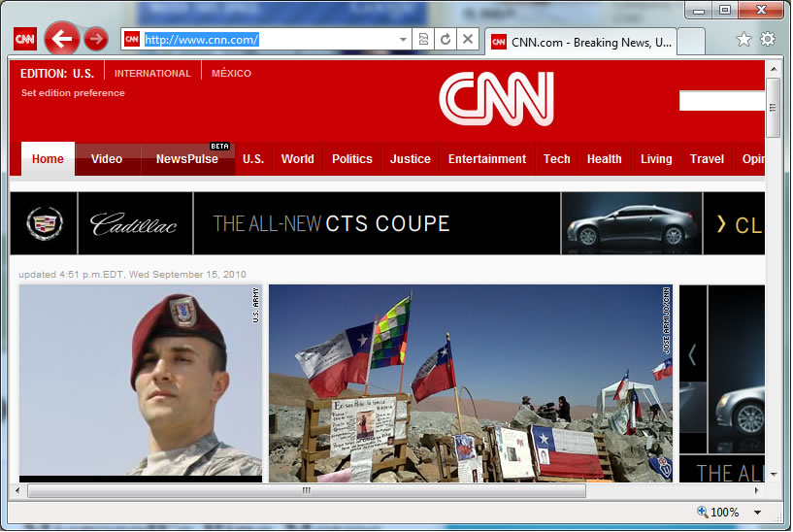The height and width of the screenshot is (532, 793).
Task: Click the browser Forward arrow button
Action: pyautogui.click(x=95, y=39)
